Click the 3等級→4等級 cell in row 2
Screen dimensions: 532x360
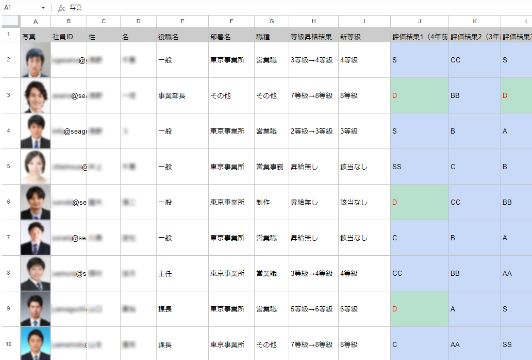click(x=314, y=60)
